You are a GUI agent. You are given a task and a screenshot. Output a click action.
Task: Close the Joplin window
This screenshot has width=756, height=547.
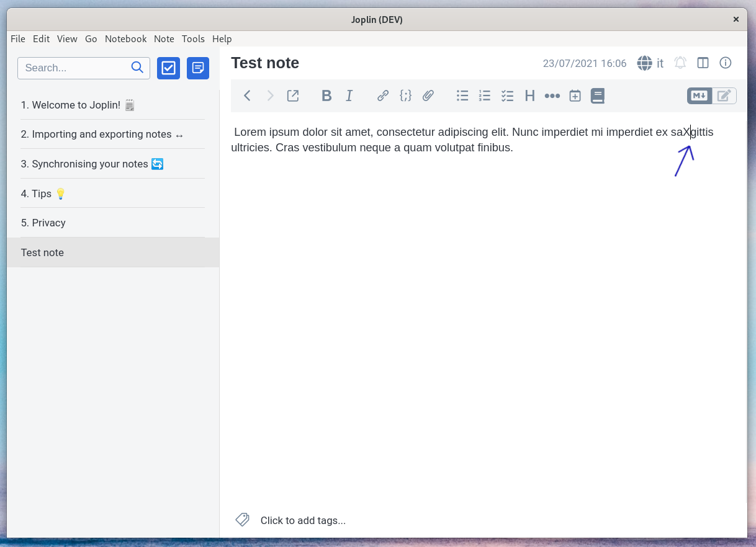[736, 19]
